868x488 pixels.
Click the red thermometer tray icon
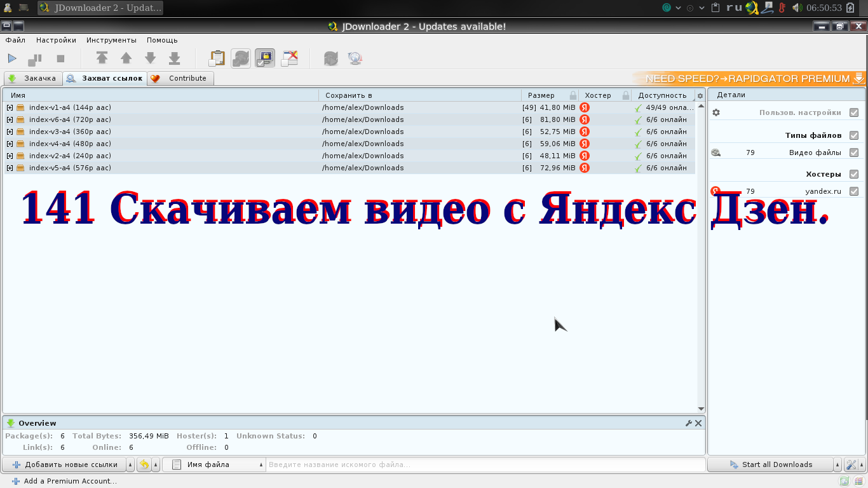pos(783,8)
